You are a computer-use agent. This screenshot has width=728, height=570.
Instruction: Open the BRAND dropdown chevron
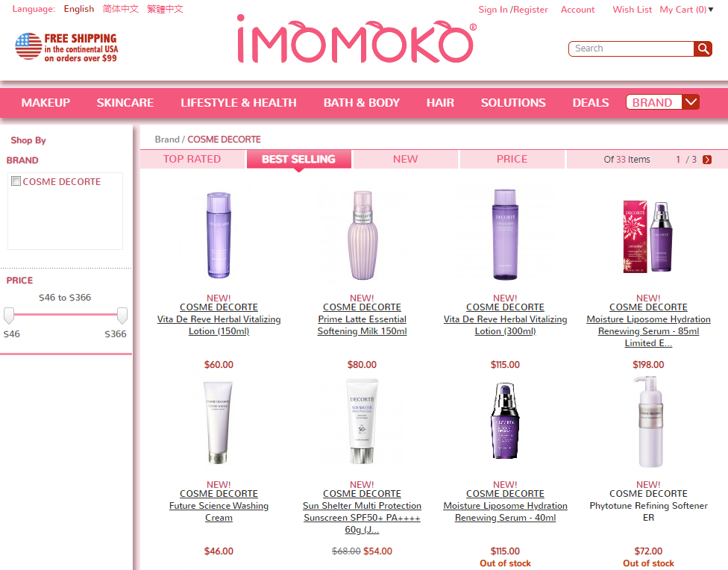click(x=691, y=101)
